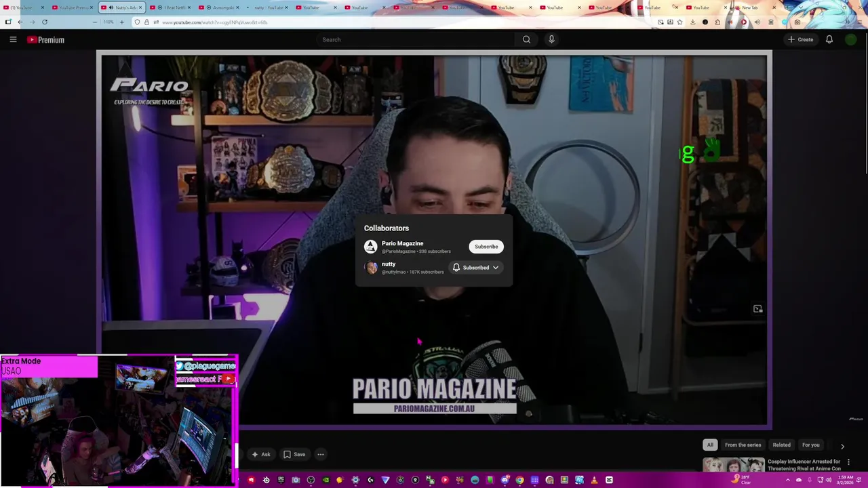Select the From the series chip
The height and width of the screenshot is (488, 868).
click(743, 445)
